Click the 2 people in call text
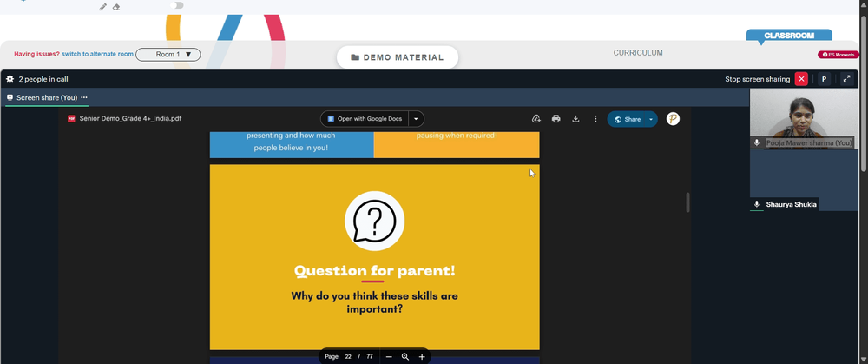 click(43, 79)
